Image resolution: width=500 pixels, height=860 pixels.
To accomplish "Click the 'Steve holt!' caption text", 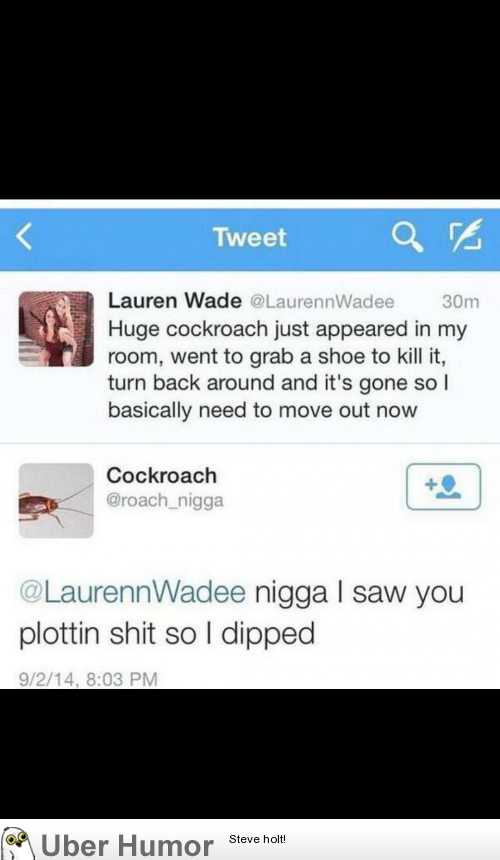I will (x=257, y=839).
